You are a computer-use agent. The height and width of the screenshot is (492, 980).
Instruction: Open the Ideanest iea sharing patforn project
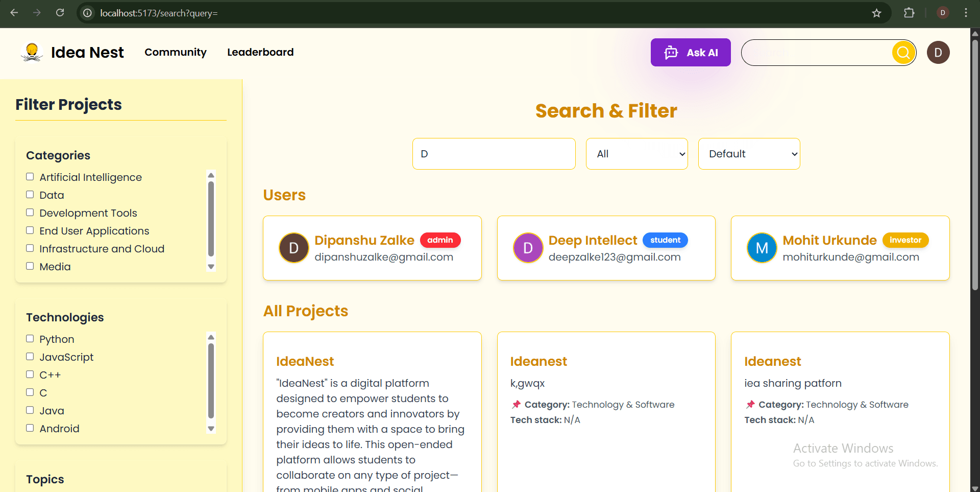773,361
